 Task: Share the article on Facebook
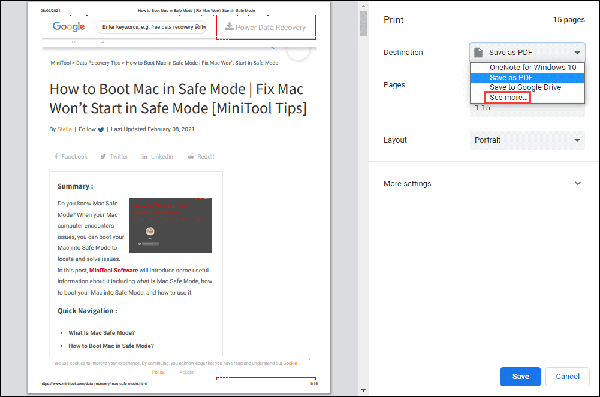(x=71, y=157)
